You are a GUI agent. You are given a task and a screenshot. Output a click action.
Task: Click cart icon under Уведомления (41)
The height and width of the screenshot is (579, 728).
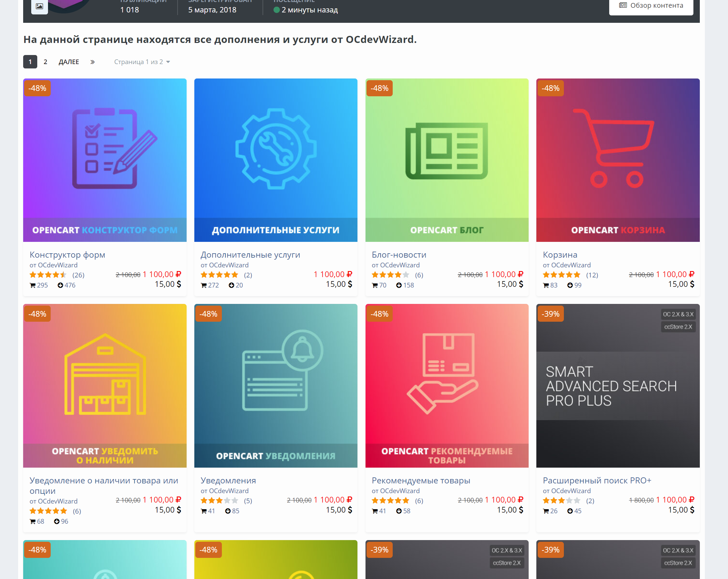coord(204,511)
